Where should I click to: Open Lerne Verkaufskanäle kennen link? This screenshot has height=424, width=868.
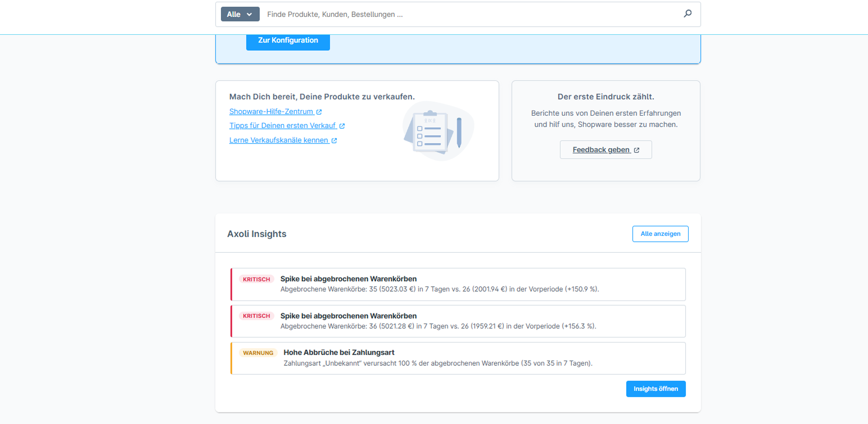pos(279,140)
